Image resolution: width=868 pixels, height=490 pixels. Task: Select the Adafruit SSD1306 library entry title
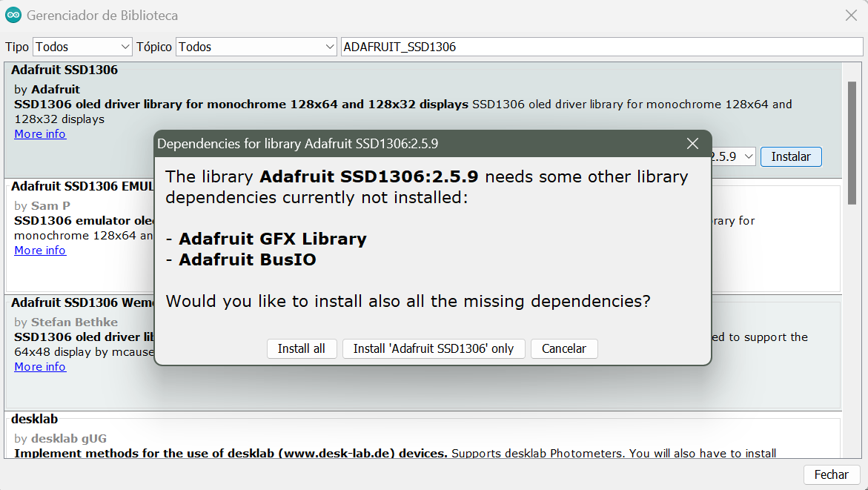[64, 70]
